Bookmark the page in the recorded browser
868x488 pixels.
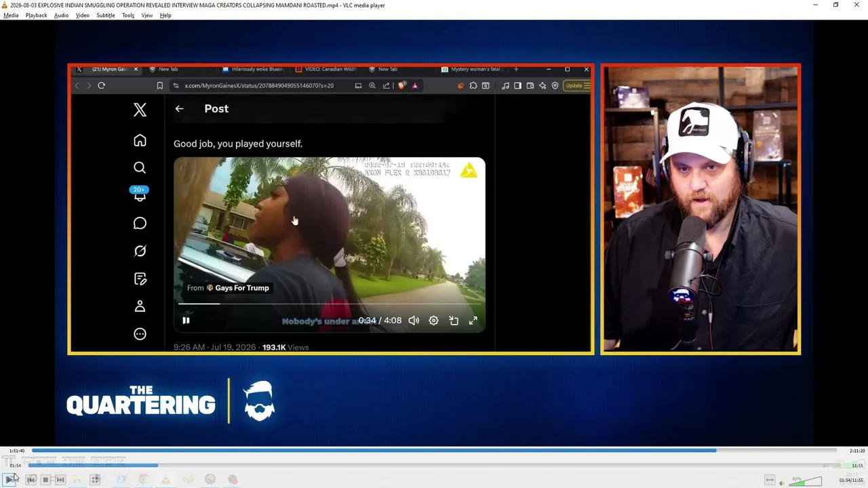coord(159,85)
